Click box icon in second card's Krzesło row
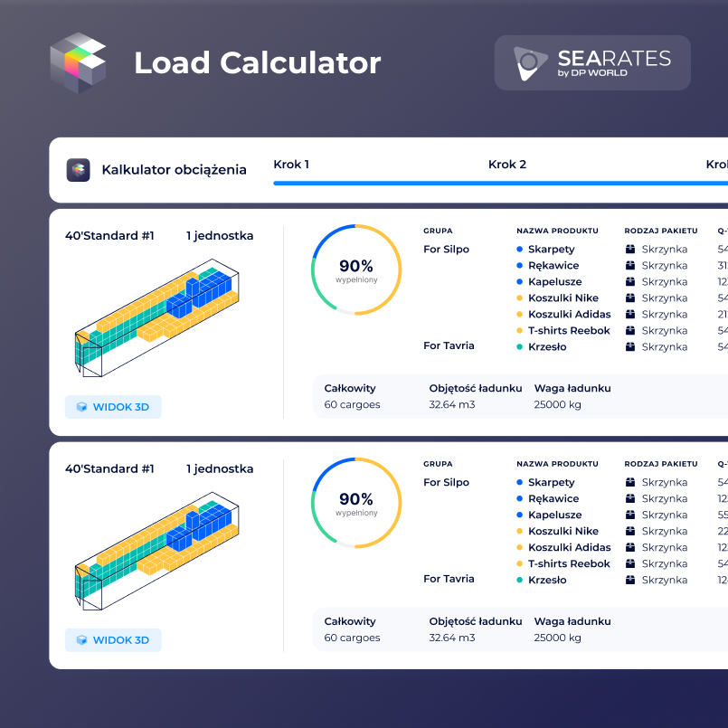Image resolution: width=728 pixels, height=728 pixels. (x=630, y=580)
